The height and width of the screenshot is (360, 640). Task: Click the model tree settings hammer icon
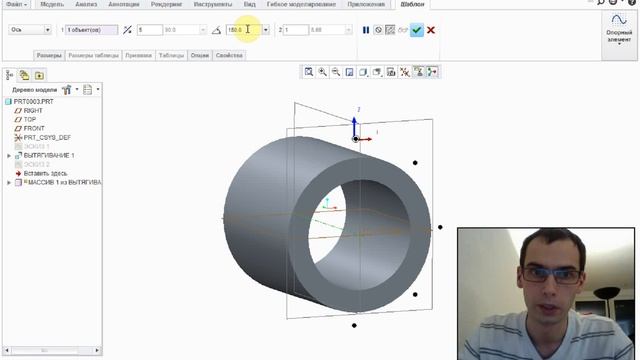[67, 89]
